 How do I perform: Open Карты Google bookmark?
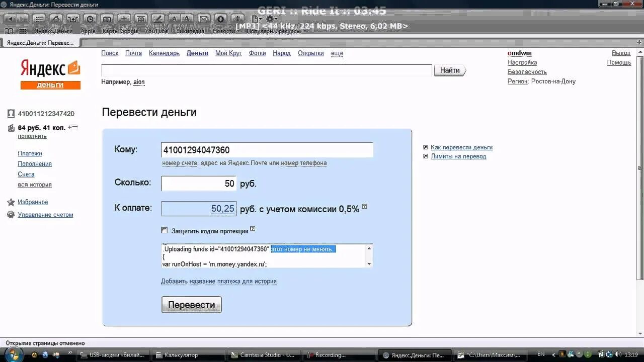pyautogui.click(x=120, y=31)
